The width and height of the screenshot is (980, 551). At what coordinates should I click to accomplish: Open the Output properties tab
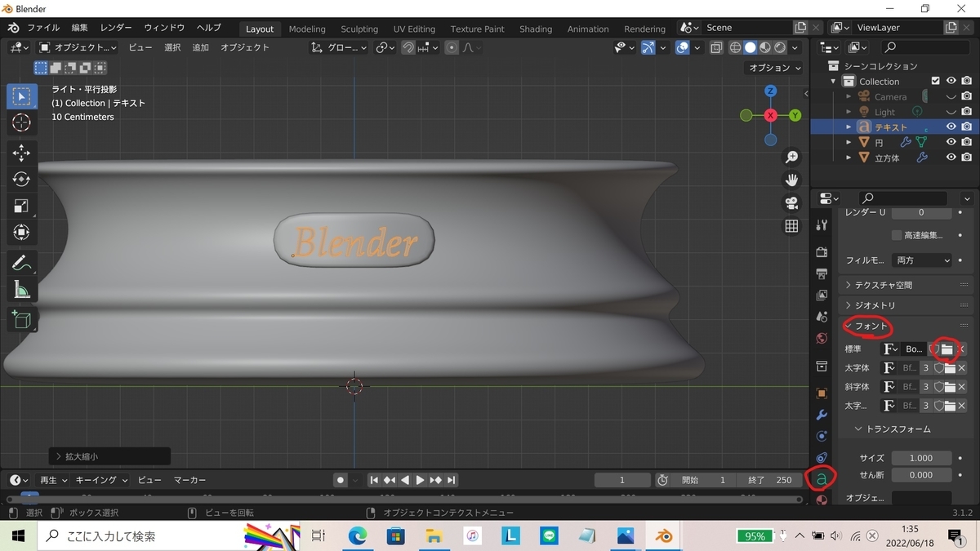click(x=822, y=273)
